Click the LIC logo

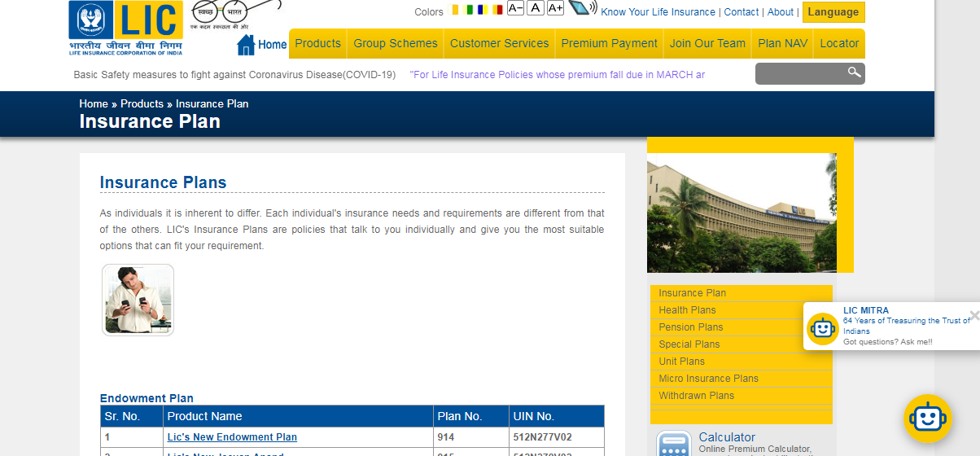coord(125,28)
